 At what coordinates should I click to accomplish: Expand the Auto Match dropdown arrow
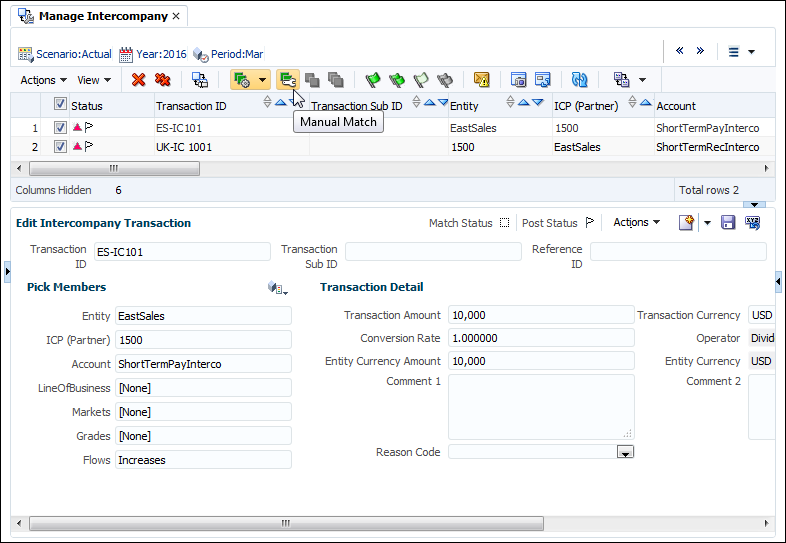263,80
